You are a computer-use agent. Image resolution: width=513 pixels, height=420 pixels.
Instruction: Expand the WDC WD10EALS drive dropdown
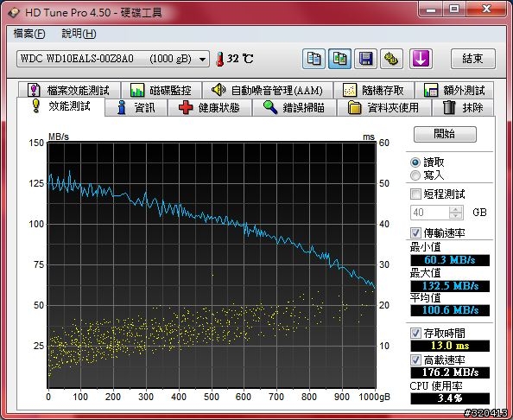[x=202, y=60]
